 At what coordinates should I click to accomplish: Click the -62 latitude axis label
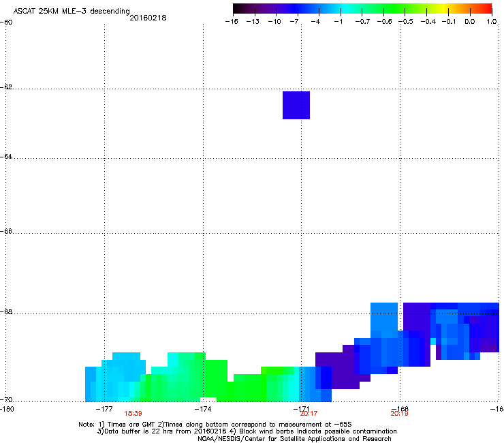coord(6,87)
